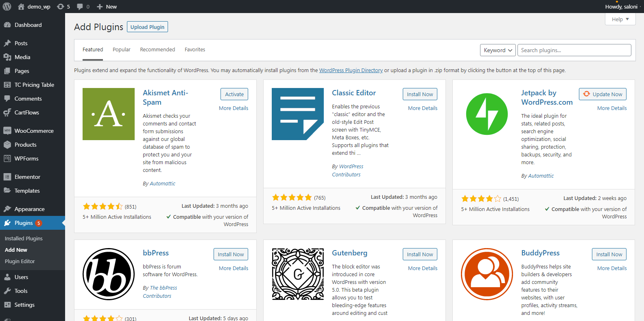Screen dimensions: 644x321
Task: Open The bbPress Contributors author link
Action: [x=160, y=292]
